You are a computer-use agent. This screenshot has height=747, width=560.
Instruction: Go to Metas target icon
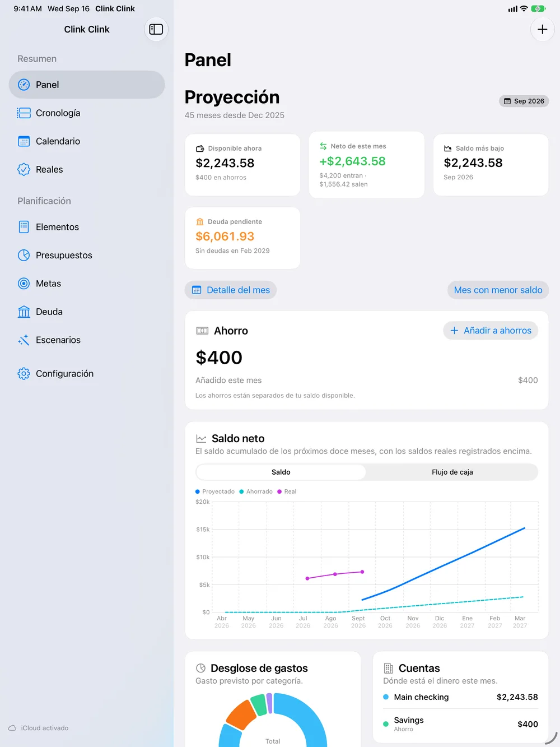point(24,284)
